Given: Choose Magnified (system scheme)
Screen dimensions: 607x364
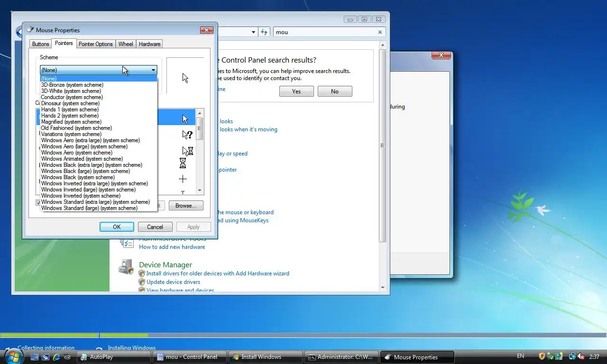Looking at the screenshot, I should click(x=98, y=122).
